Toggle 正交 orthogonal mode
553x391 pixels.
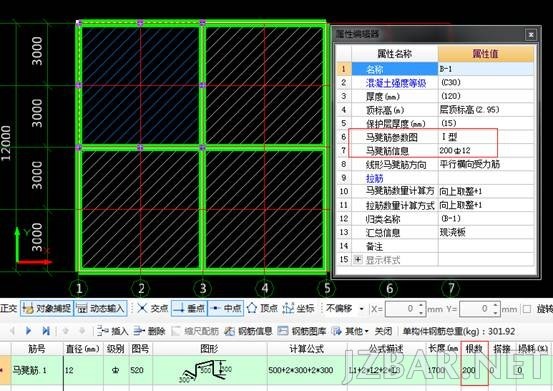8,309
